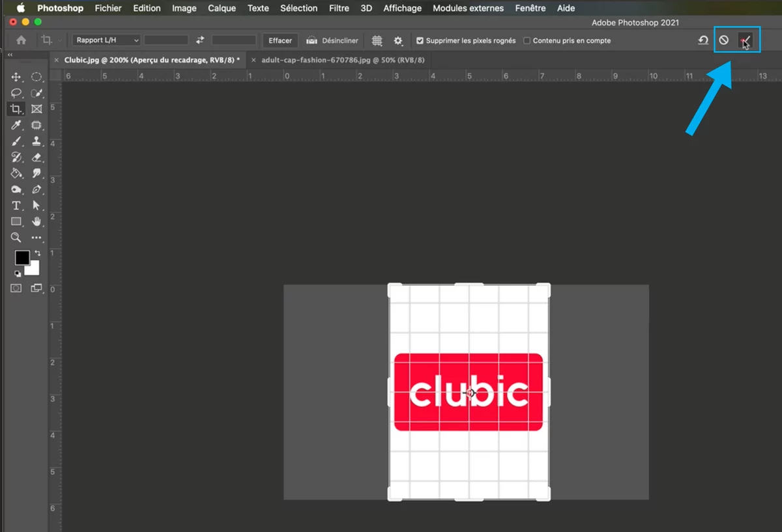Image resolution: width=782 pixels, height=532 pixels.
Task: Open the Affichage menu
Action: pyautogui.click(x=402, y=8)
